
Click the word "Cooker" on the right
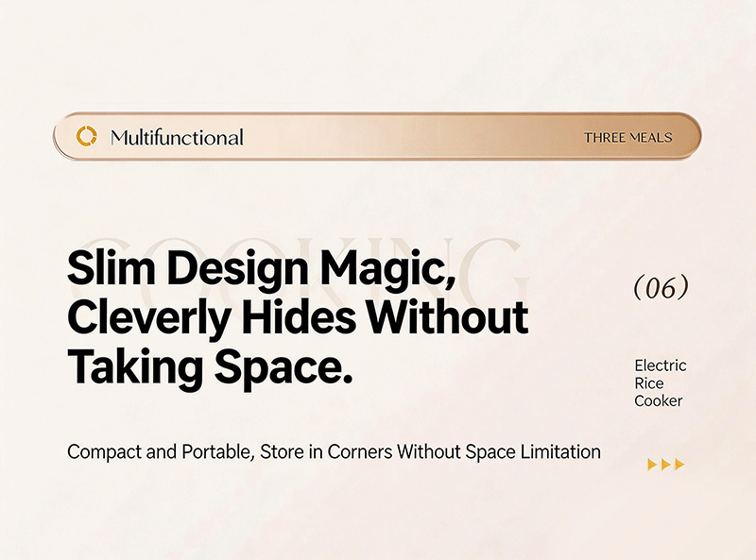(x=658, y=401)
